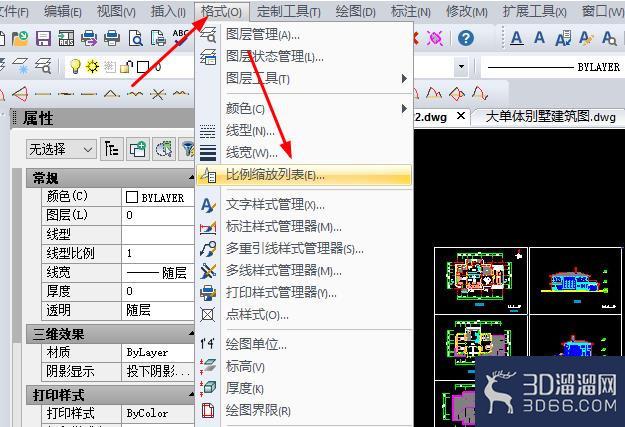Open the 标注(N) menu
Image resolution: width=625 pixels, height=427 pixels.
(x=411, y=11)
